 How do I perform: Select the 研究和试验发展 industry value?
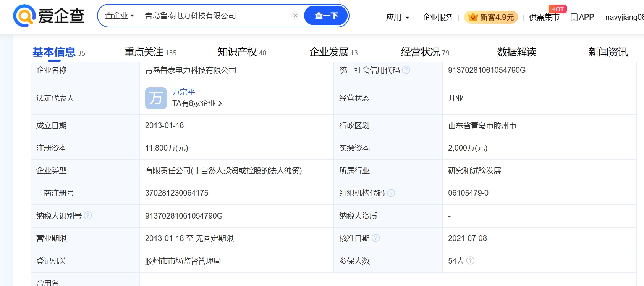[x=474, y=170]
